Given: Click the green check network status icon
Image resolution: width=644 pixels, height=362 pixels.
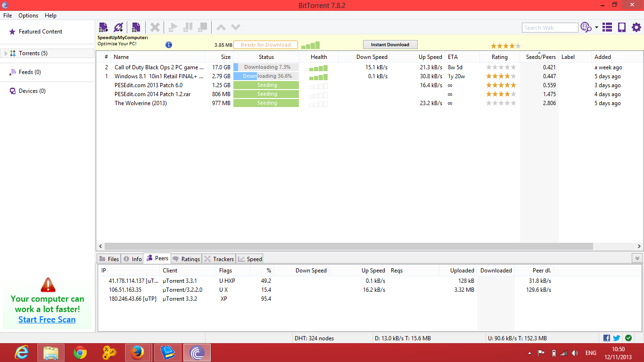Looking at the screenshot, I should point(628,338).
